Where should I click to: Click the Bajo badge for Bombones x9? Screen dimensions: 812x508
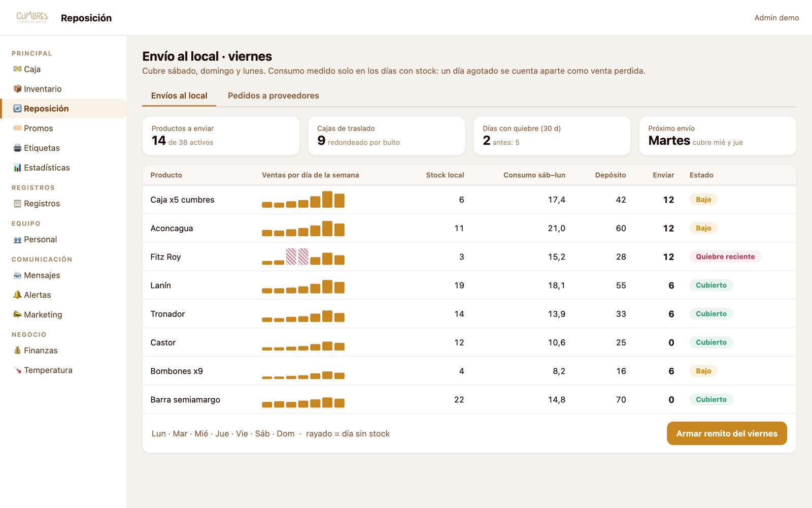point(703,371)
